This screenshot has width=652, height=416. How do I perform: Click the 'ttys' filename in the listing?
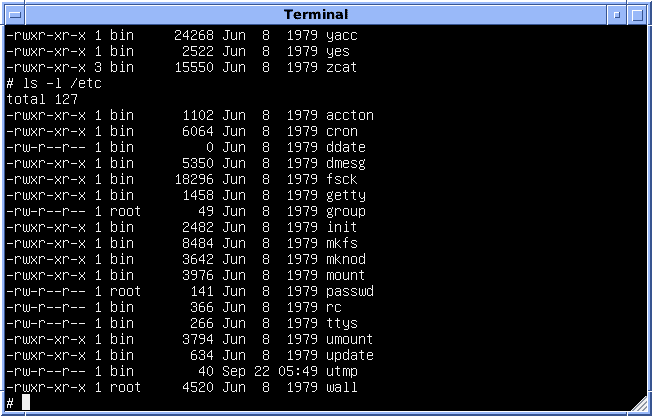[342, 323]
